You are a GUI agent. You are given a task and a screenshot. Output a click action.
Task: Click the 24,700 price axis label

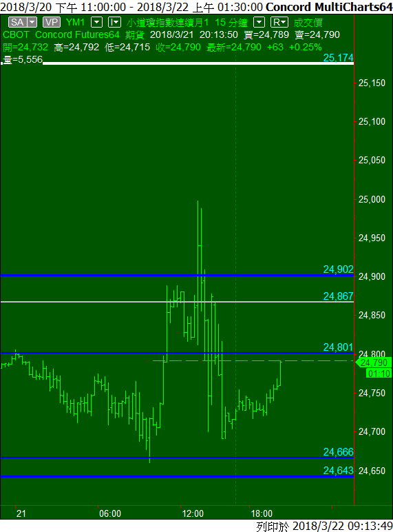[372, 432]
